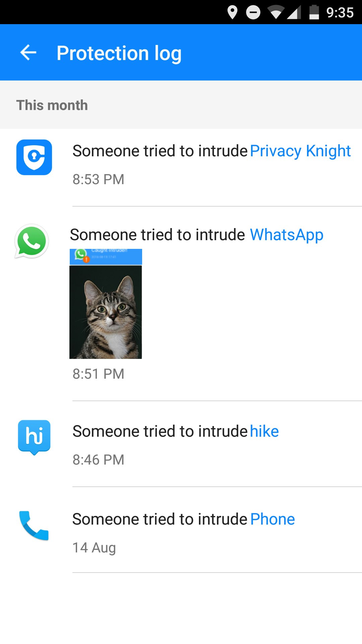Screen dimensions: 362x644
Task: Open the Phone link text
Action: tap(273, 519)
